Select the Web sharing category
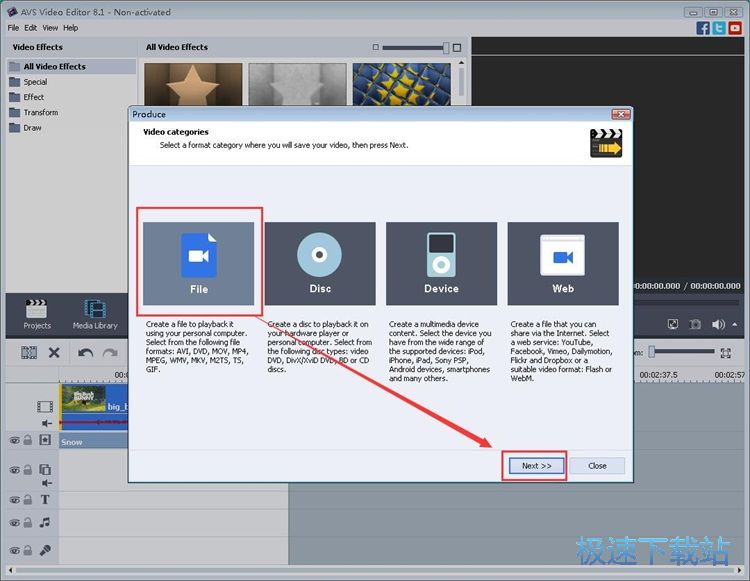Viewport: 750px width, 581px height. click(x=563, y=263)
